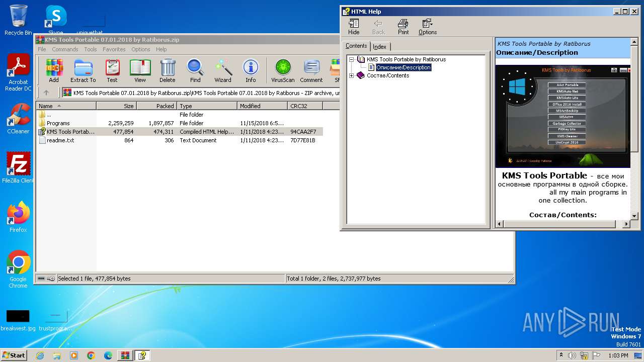Sort file list by Size column

click(116, 106)
